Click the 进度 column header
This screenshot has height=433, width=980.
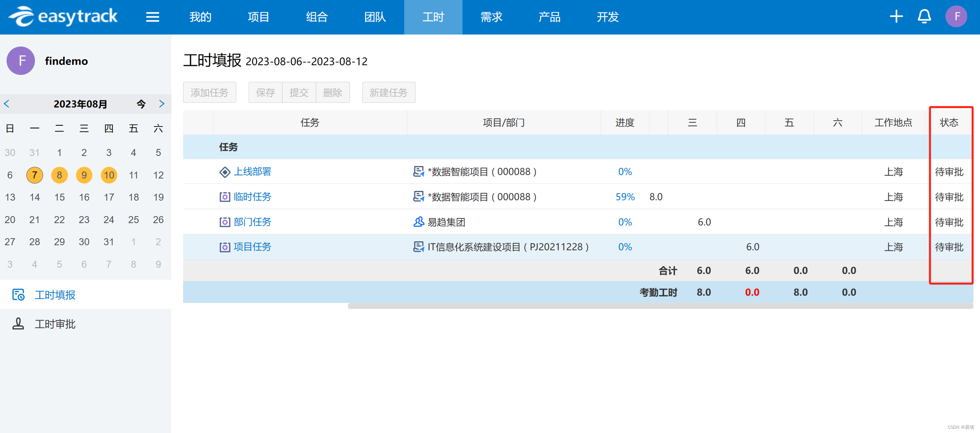[625, 123]
